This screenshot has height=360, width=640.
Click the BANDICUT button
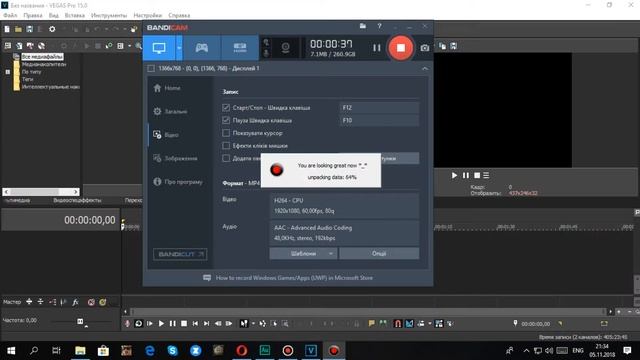180,254
